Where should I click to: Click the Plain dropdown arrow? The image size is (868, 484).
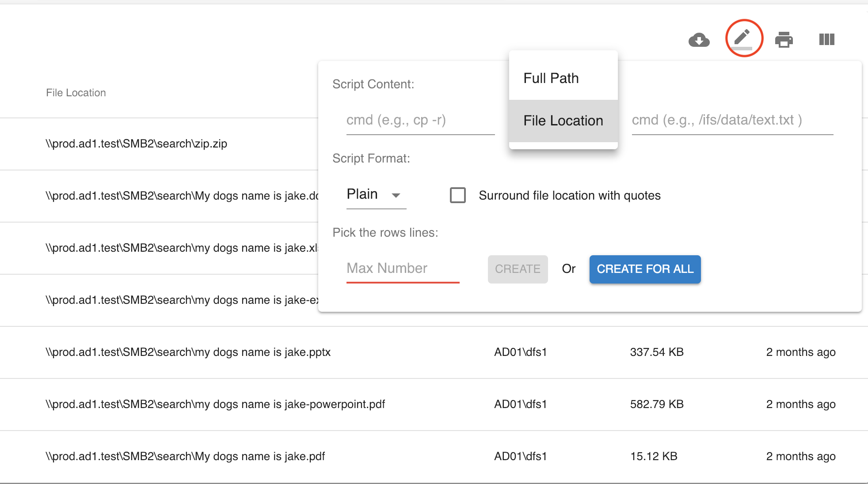tap(396, 195)
